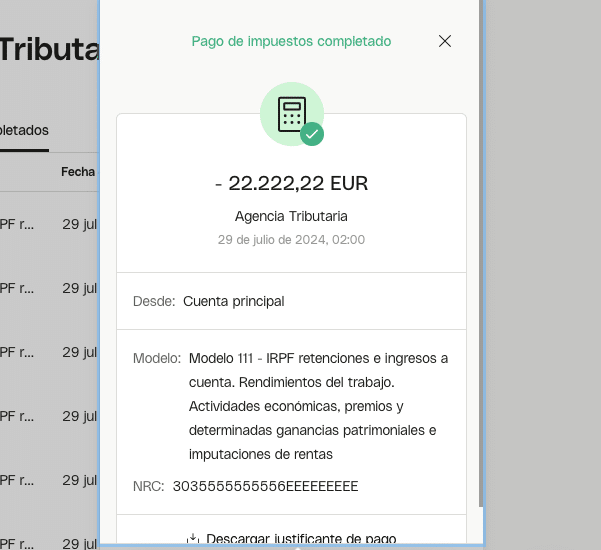Select the NRC reference code

click(265, 486)
